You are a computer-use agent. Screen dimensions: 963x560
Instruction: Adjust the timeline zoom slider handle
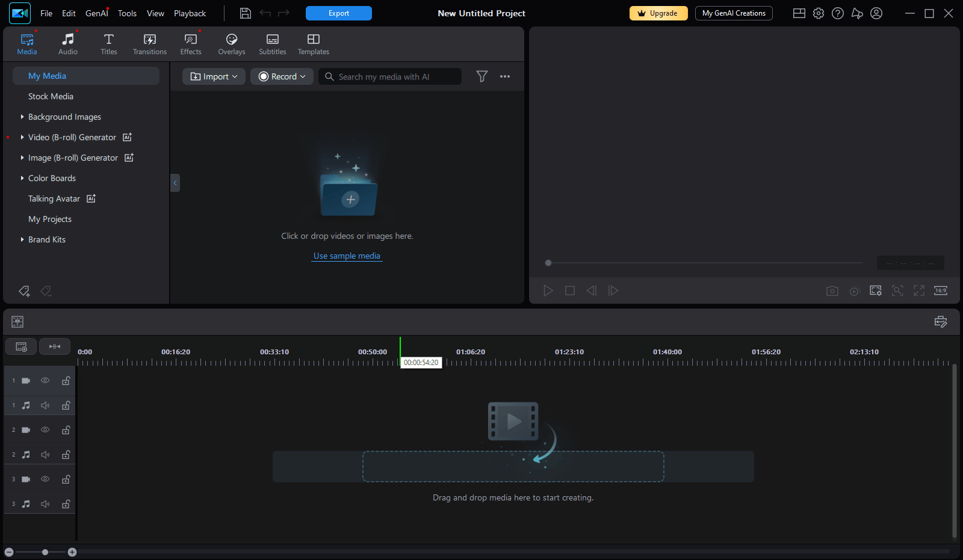coord(45,552)
